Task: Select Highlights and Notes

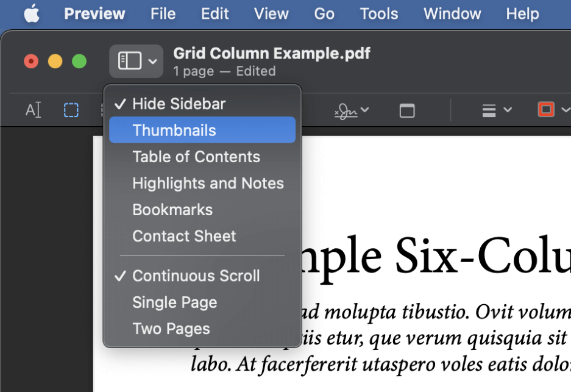Action: pyautogui.click(x=208, y=183)
